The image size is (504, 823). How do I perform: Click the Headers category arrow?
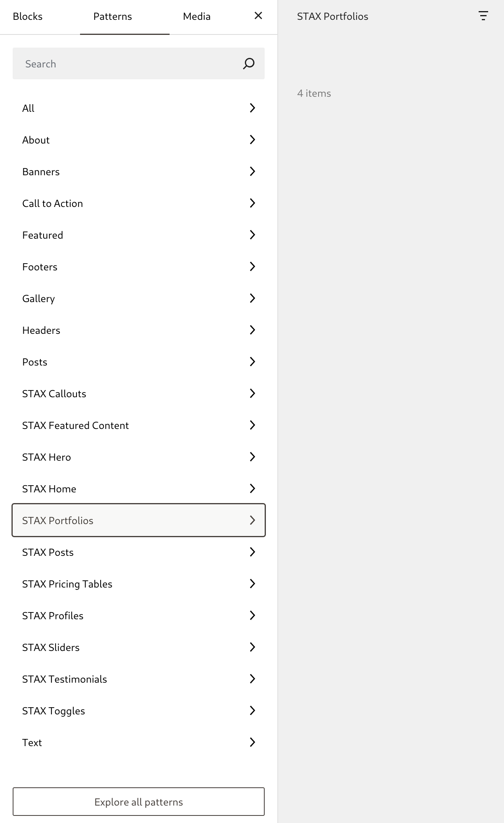(252, 330)
